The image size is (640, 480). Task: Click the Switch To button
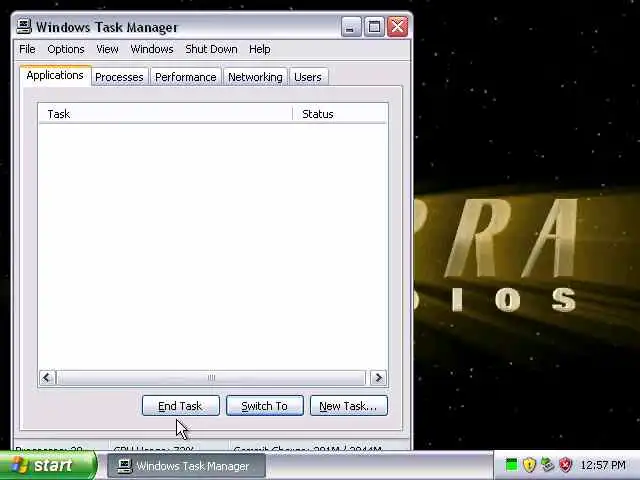coord(264,406)
